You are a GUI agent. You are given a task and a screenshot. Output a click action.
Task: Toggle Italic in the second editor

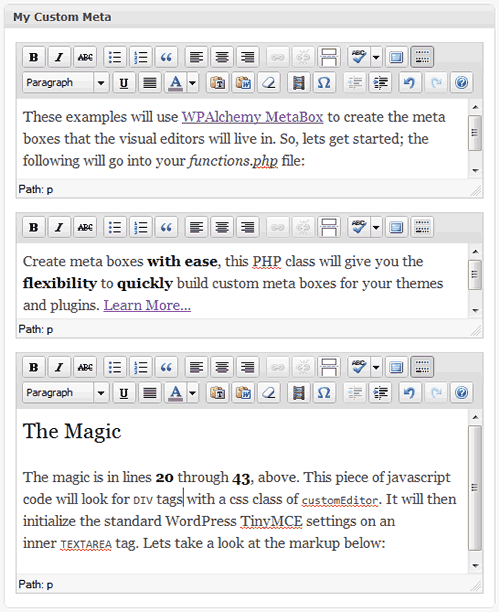point(59,227)
